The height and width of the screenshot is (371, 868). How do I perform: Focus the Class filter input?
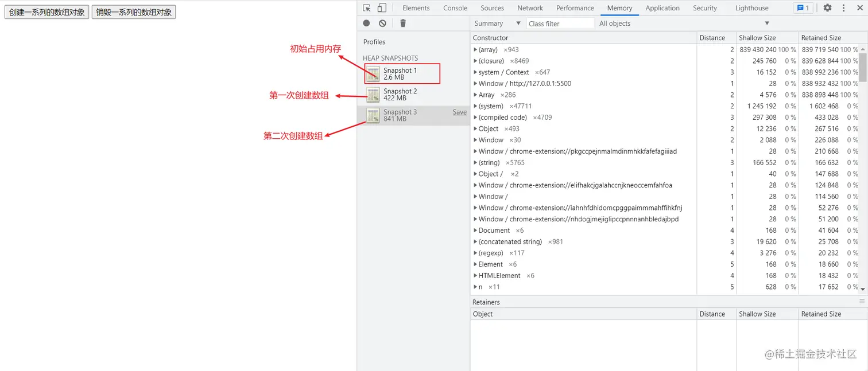point(560,24)
